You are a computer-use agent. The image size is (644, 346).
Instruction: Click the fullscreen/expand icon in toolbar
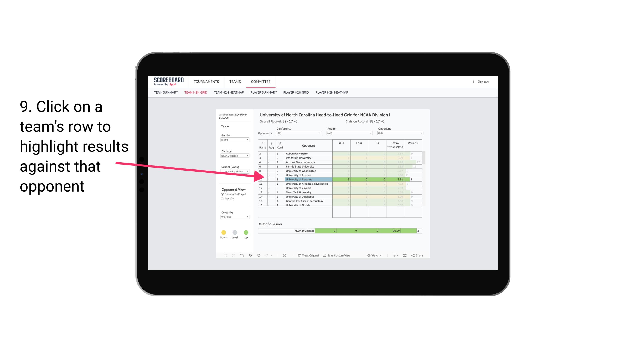click(405, 256)
